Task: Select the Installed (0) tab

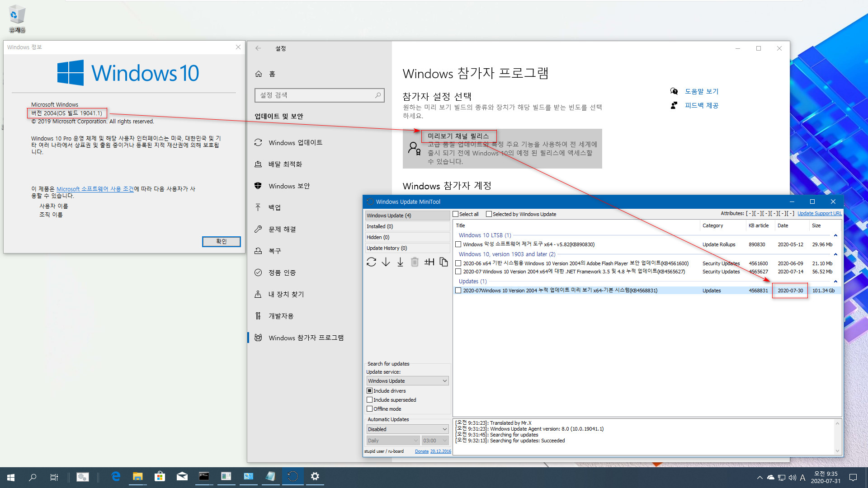Action: (407, 226)
